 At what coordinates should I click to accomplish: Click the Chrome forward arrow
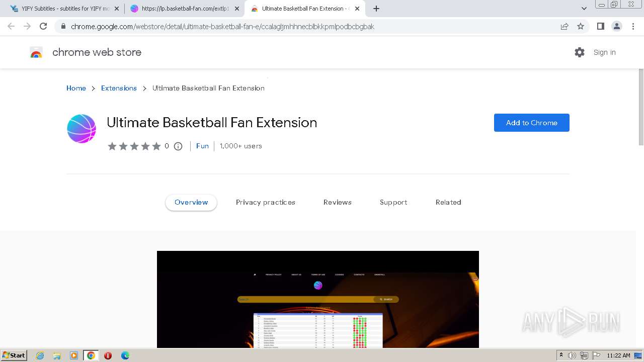(x=27, y=26)
